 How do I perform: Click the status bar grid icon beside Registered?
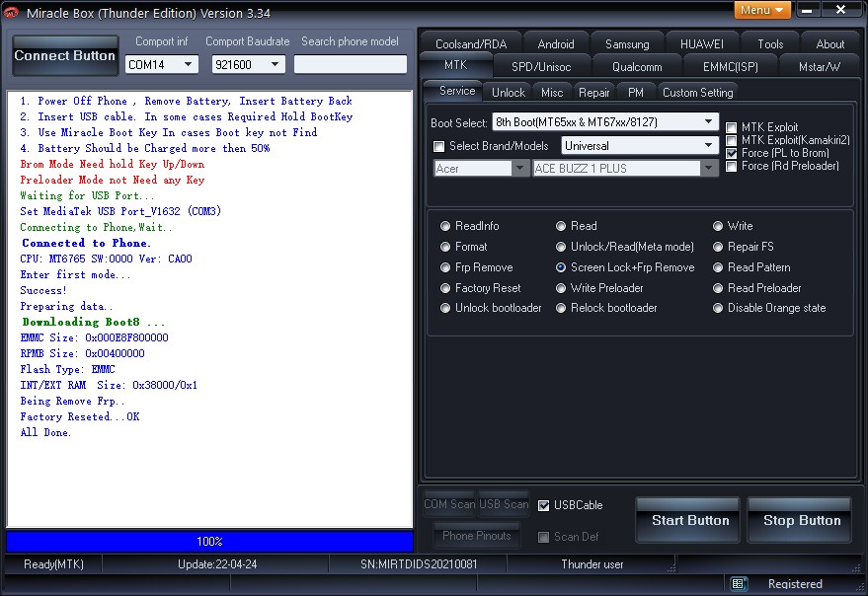pos(739,583)
